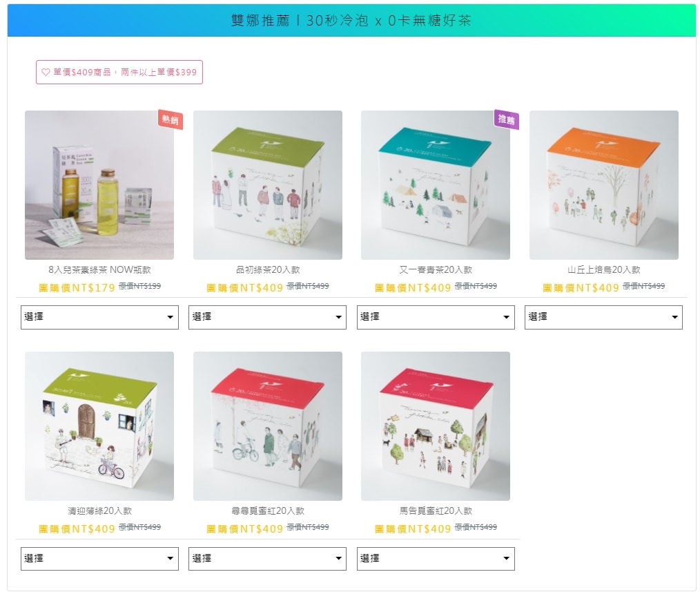Click the purple 推薦 badge
Viewport: 700px width, 601px height.
tap(507, 120)
